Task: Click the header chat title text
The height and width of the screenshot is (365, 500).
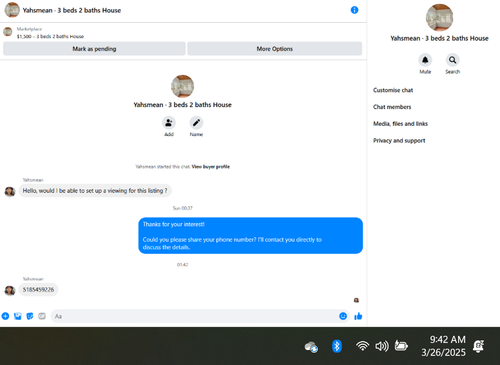Action: (x=72, y=10)
